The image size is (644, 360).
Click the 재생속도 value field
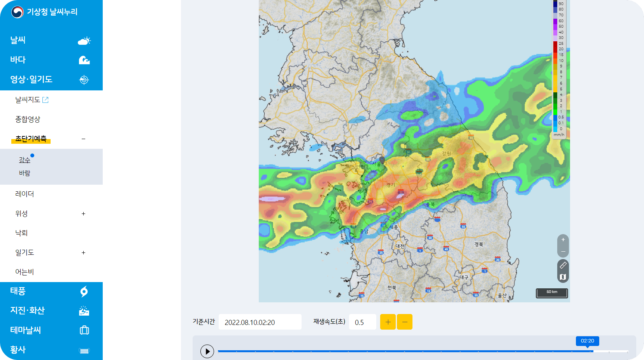point(363,322)
